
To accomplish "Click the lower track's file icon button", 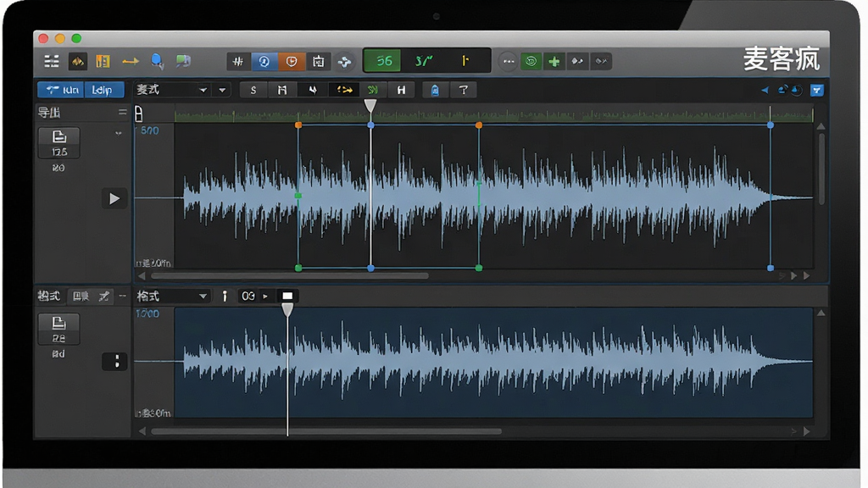I will [58, 329].
